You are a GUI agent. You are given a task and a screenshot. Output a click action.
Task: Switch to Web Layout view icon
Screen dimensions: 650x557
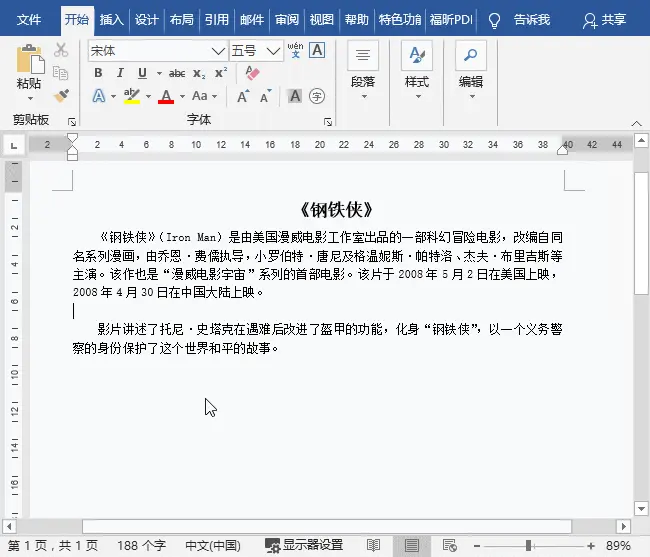pyautogui.click(x=449, y=545)
